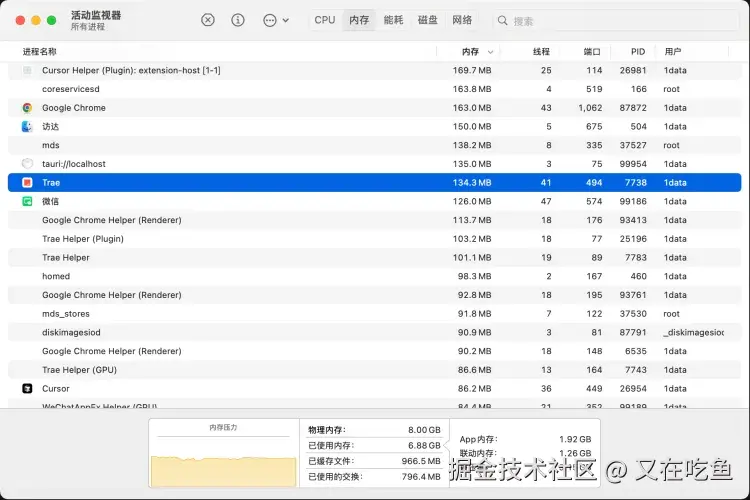Sort by 进程名称 column header
This screenshot has width=750, height=500.
point(39,52)
